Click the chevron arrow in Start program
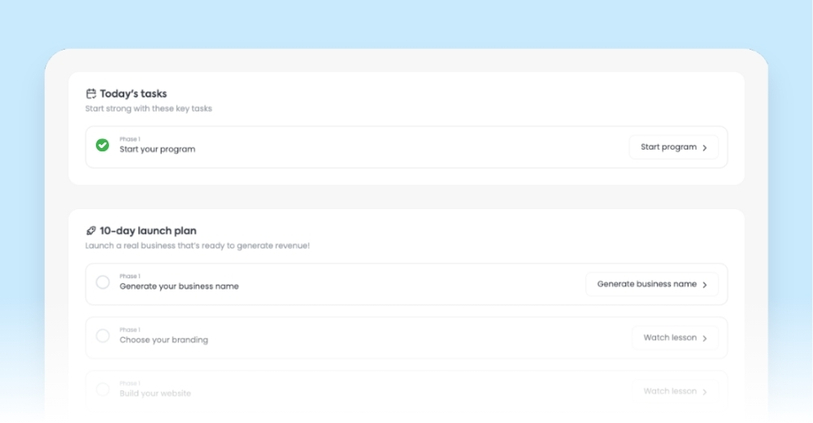Image resolution: width=813 pixels, height=423 pixels. 705,148
